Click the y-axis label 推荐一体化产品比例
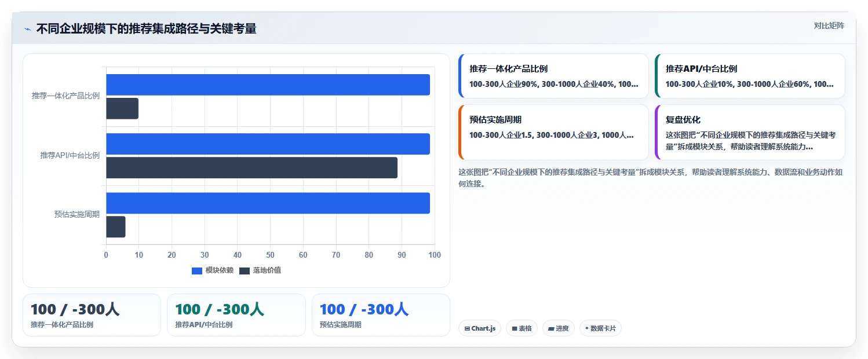The image size is (868, 359). 65,96
